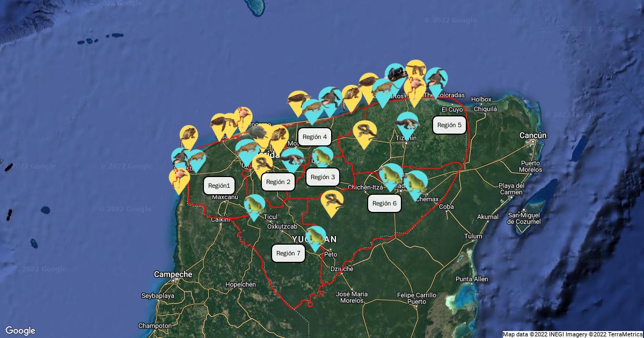Open the Región 7 label

(x=289, y=253)
